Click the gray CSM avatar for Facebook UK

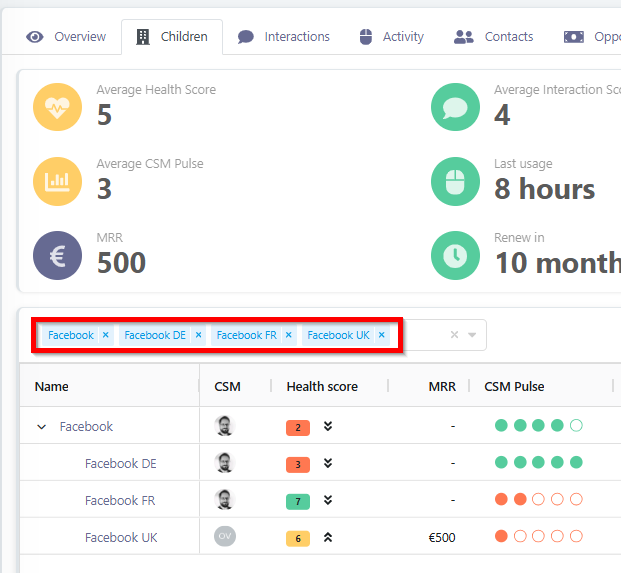click(x=225, y=537)
